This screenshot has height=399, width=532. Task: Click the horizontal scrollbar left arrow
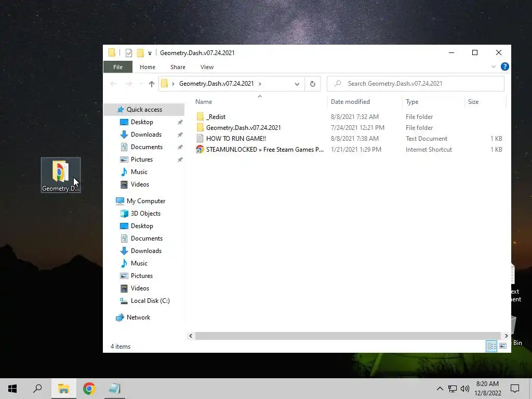click(191, 336)
